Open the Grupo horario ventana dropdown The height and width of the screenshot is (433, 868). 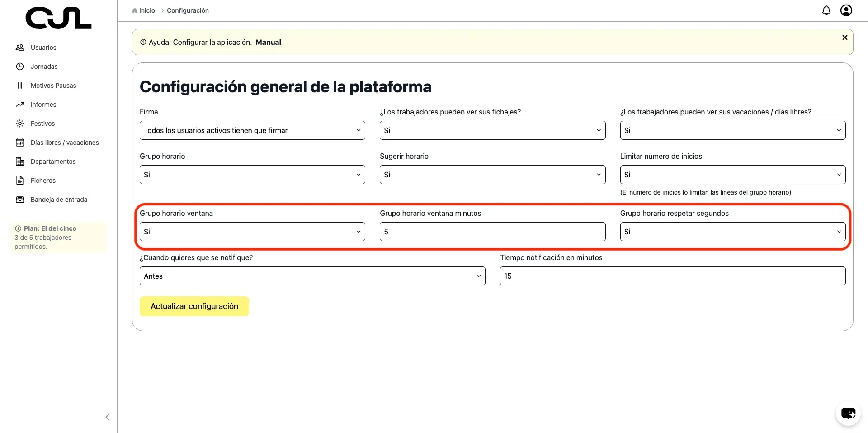click(252, 232)
